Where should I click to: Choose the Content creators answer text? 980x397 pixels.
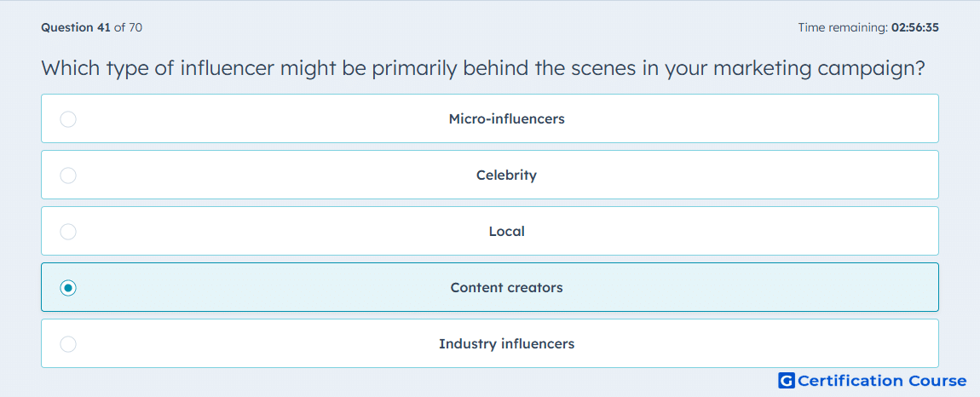point(506,288)
